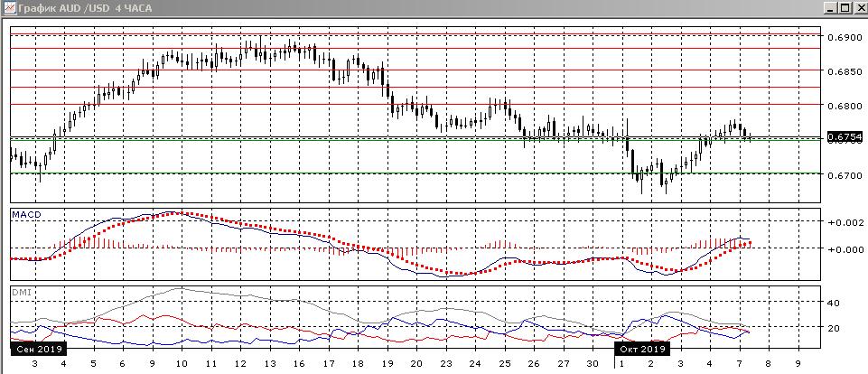Select the 'Окт 2019' month marker
Image resolution: width=868 pixels, height=374 pixels.
pos(641,348)
